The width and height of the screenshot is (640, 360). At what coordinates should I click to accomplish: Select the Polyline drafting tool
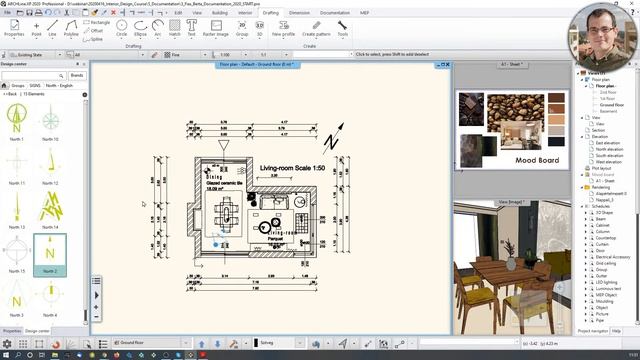click(71, 28)
